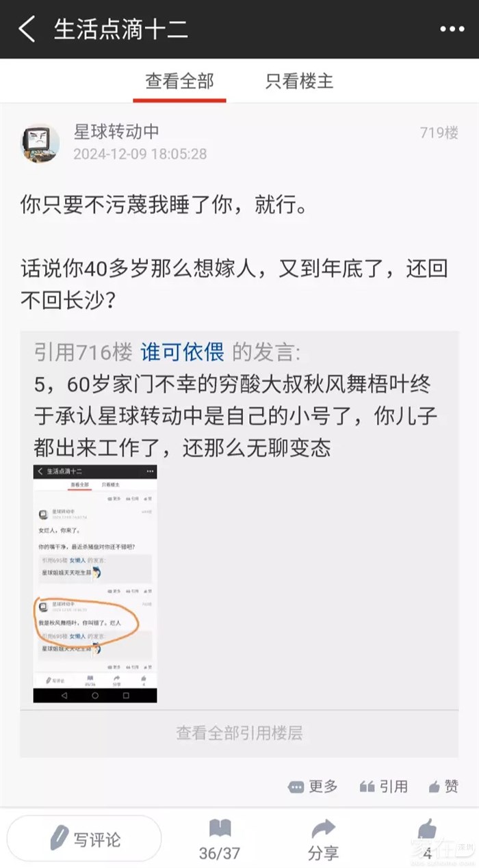Open the thread title 生活点滴十二
479x868 pixels.
tap(120, 29)
